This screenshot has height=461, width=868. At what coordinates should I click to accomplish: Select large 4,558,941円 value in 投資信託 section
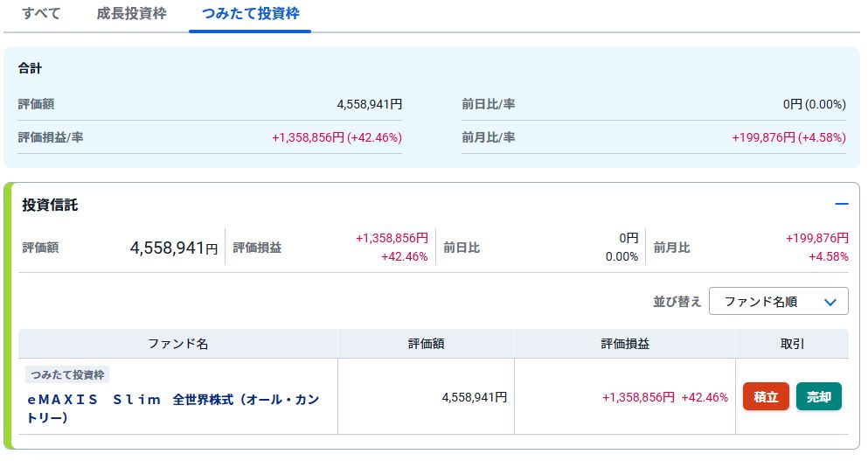[174, 248]
